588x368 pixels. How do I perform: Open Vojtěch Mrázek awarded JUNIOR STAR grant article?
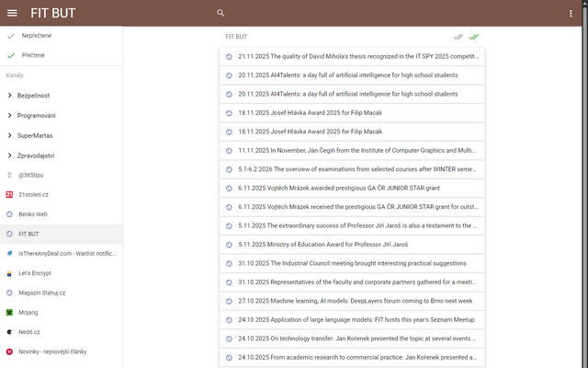point(352,188)
